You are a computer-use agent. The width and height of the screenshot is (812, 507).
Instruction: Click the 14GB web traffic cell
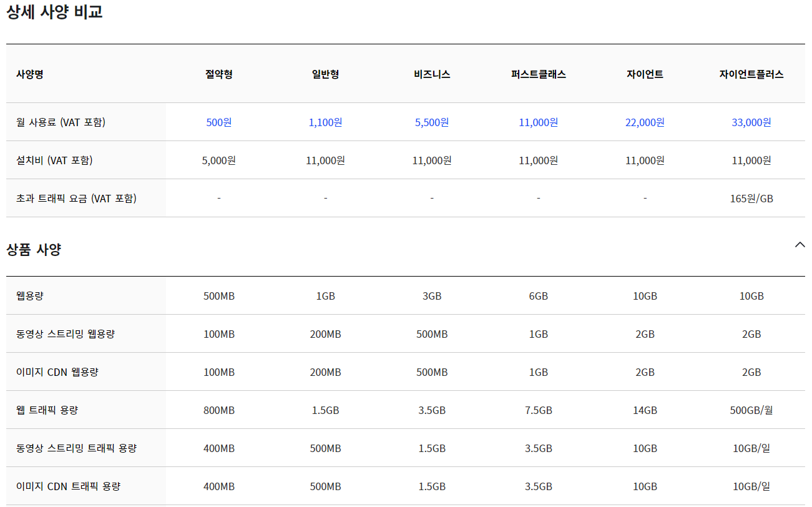point(645,410)
